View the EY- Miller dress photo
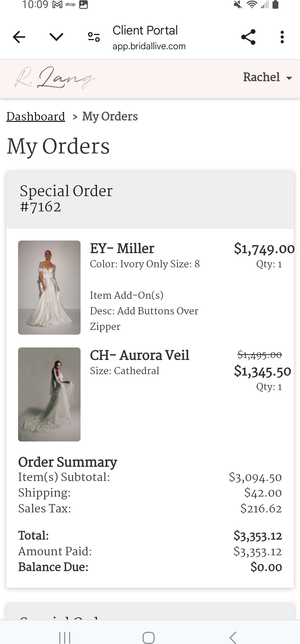The image size is (300, 644). [x=49, y=288]
